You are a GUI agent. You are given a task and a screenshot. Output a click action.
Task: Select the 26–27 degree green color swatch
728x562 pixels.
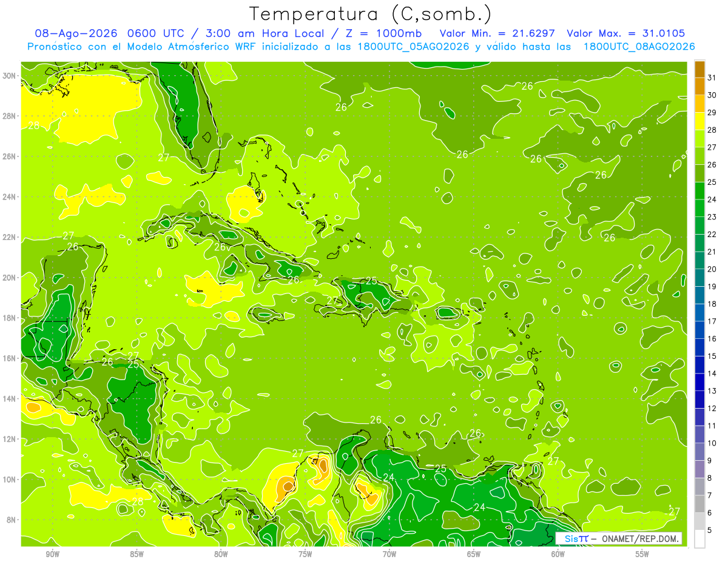(x=699, y=156)
